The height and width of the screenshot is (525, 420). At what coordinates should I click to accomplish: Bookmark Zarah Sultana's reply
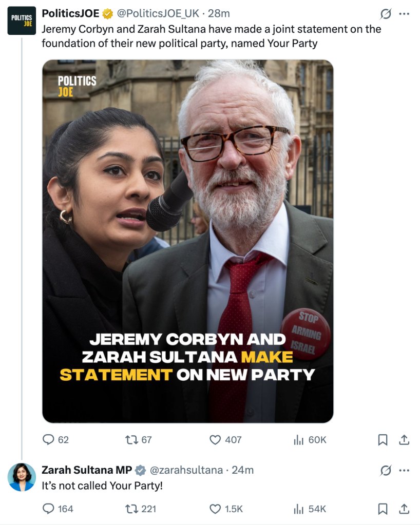click(x=383, y=509)
